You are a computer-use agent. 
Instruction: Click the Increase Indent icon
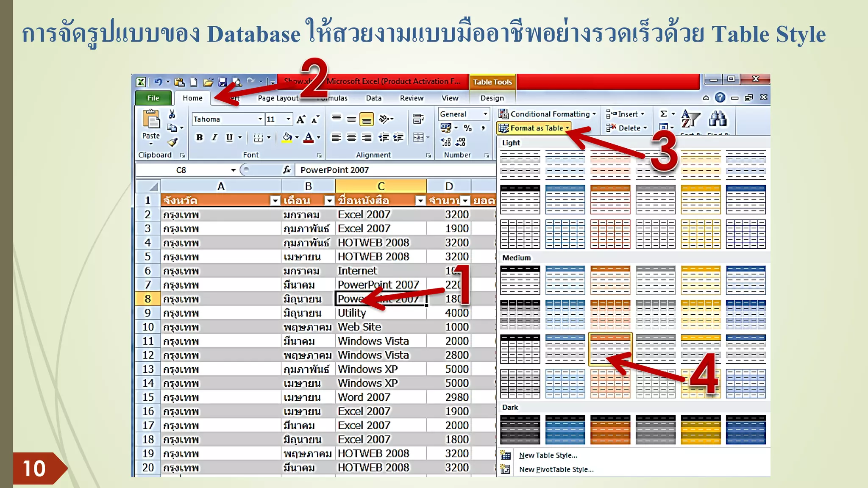point(398,137)
